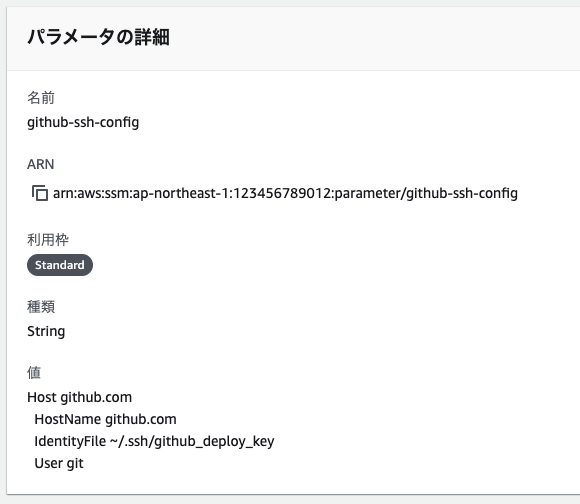Viewport: 580px width, 504px height.
Task: Click the 値 label
Action: [x=34, y=373]
